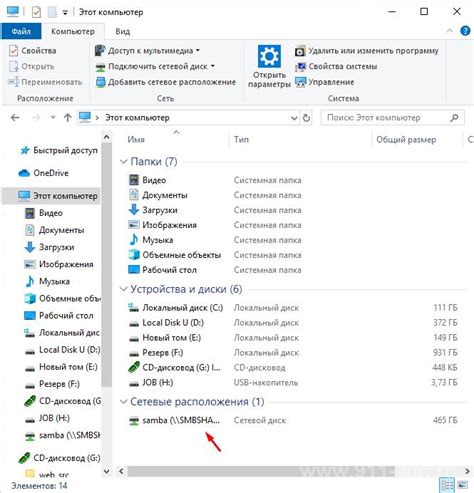The height and width of the screenshot is (493, 474).
Task: Open the Map network drive (Подключить сетевой диск) dropdown
Action: point(155,66)
